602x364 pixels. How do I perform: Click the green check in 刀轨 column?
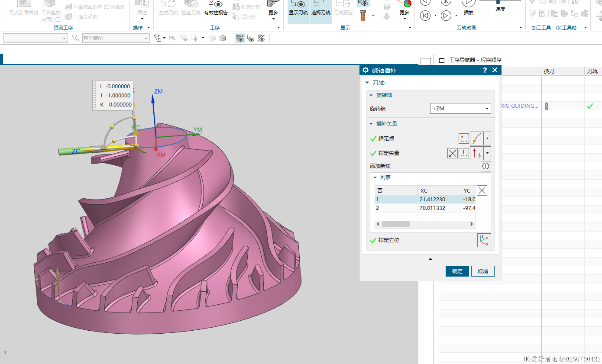pos(590,106)
